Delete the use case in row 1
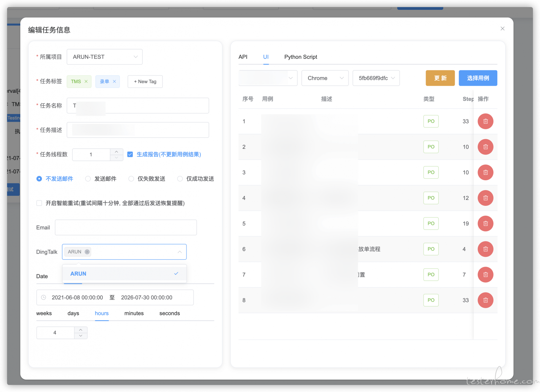Screen dimensions: 540x392 pyautogui.click(x=485, y=121)
